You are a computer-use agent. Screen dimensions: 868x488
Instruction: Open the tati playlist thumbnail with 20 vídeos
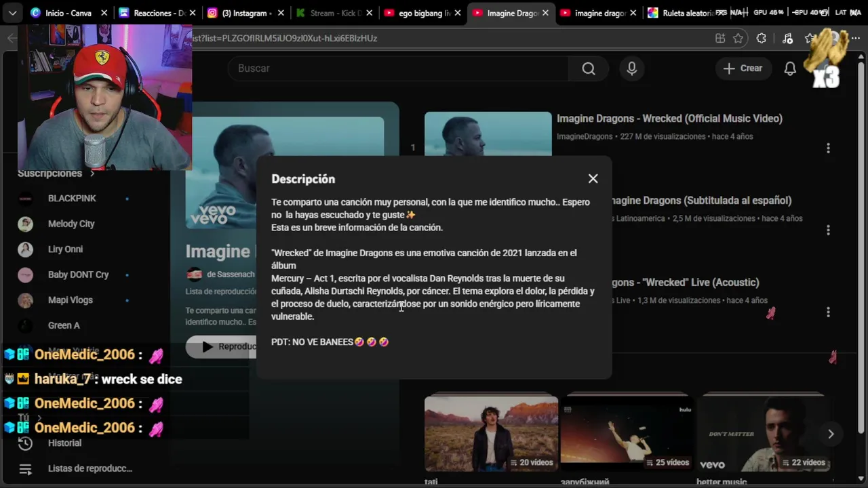pyautogui.click(x=491, y=434)
